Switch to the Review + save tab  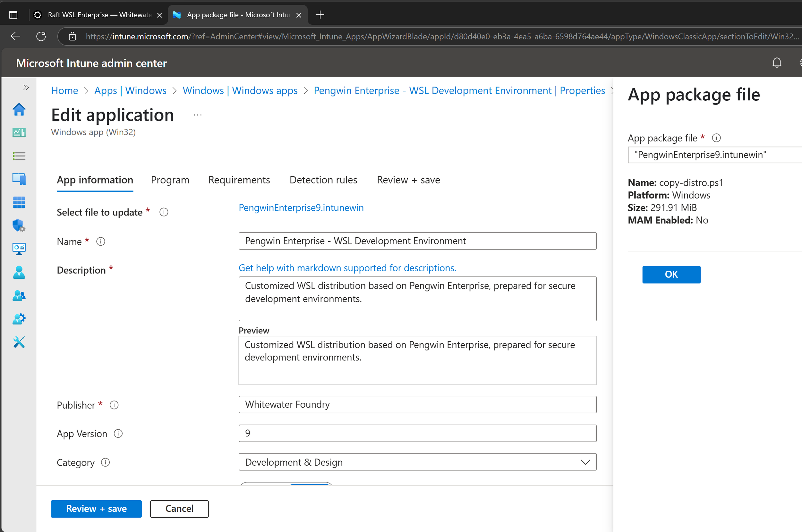click(408, 180)
